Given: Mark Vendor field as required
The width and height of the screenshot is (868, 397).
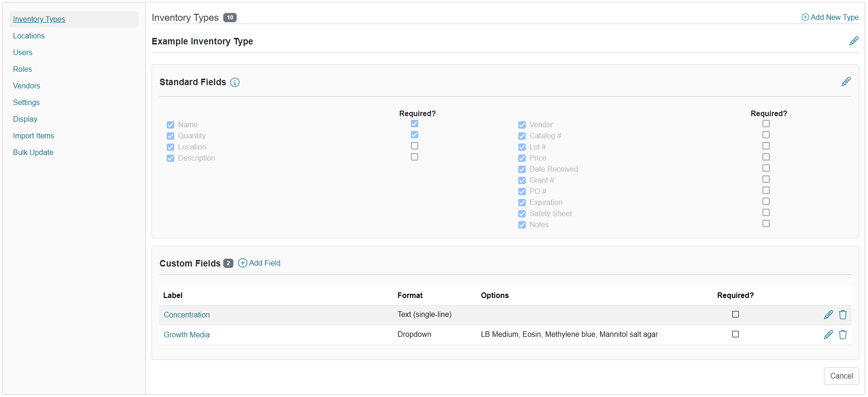Looking at the screenshot, I should [766, 124].
